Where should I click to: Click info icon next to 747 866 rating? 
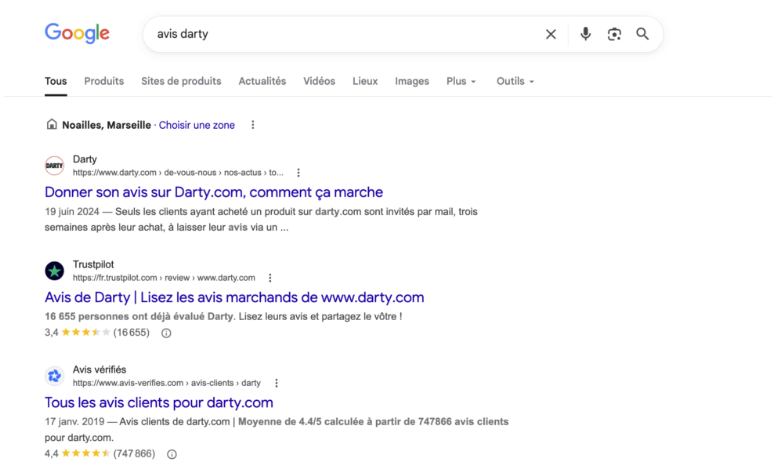pyautogui.click(x=172, y=454)
